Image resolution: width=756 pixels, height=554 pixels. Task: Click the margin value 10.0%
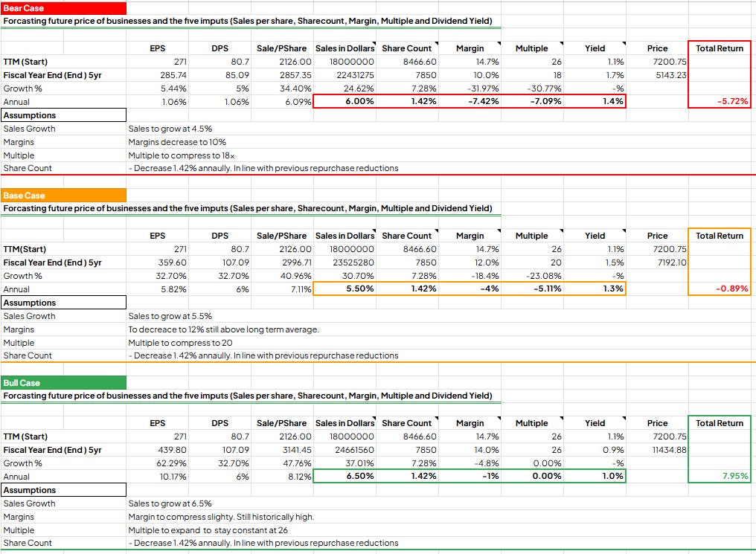click(487, 75)
